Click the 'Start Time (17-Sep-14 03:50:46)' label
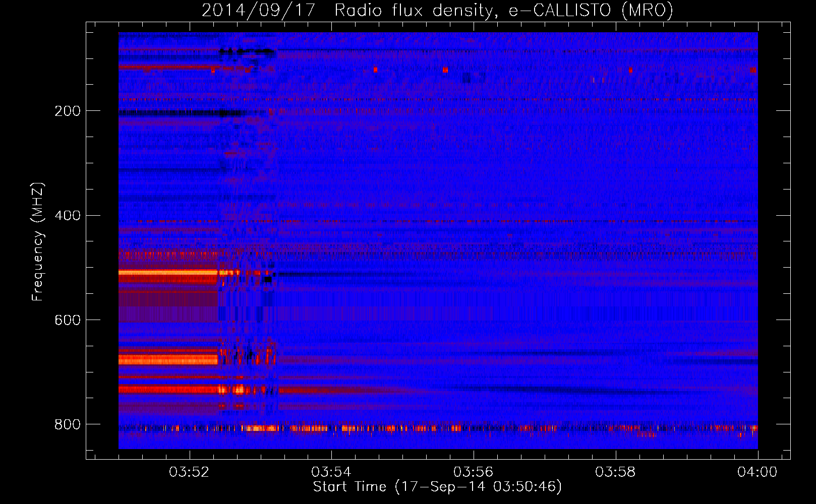This screenshot has height=504, width=816. click(x=437, y=487)
